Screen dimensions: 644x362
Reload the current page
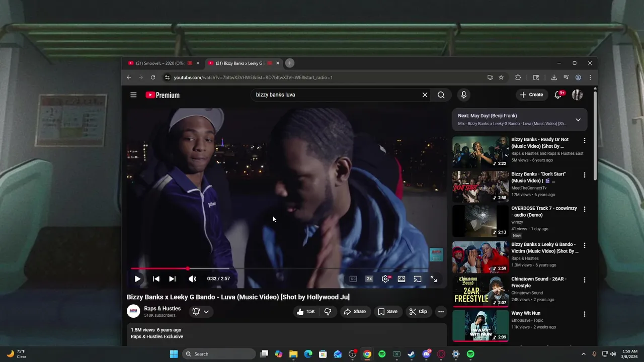[153, 77]
